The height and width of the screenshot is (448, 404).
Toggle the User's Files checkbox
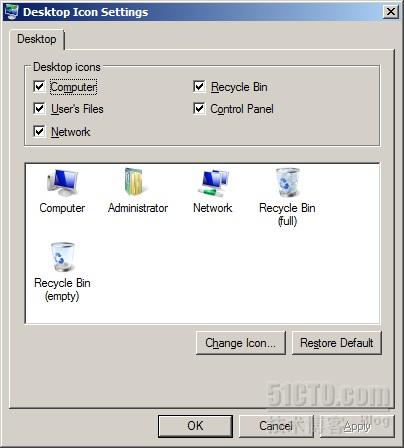tap(39, 109)
